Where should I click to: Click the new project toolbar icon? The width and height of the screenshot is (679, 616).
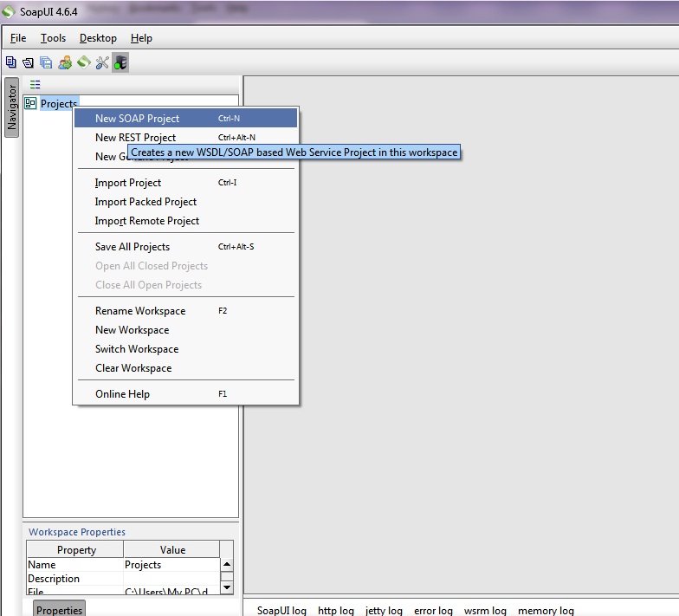tap(11, 62)
